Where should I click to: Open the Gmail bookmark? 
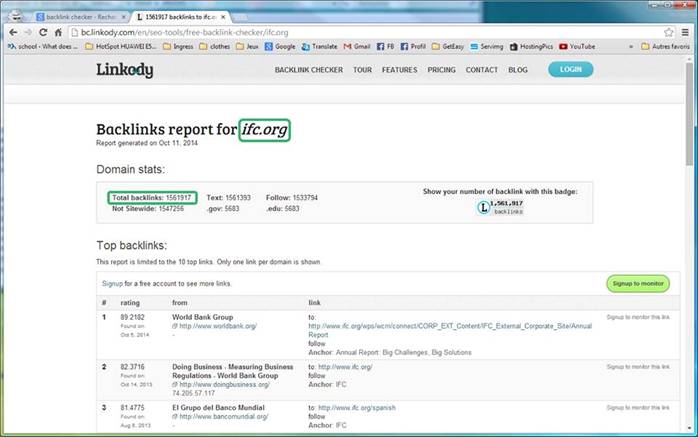pyautogui.click(x=357, y=46)
